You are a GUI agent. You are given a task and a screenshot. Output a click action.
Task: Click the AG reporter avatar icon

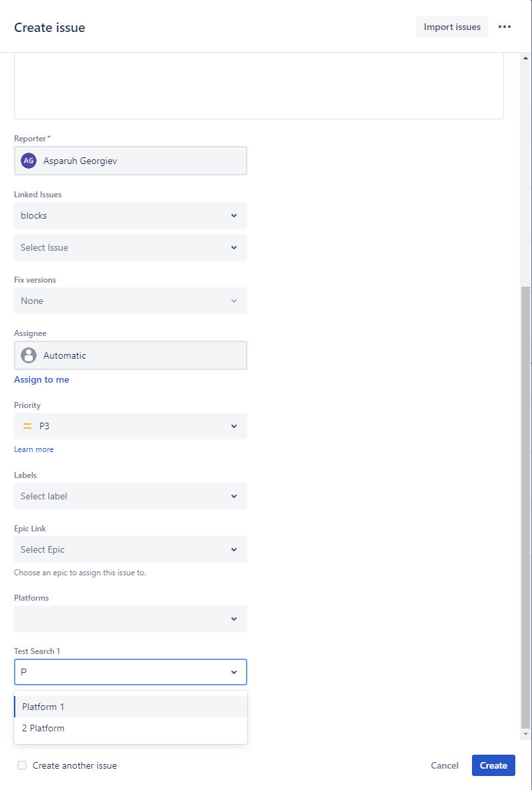(28, 160)
